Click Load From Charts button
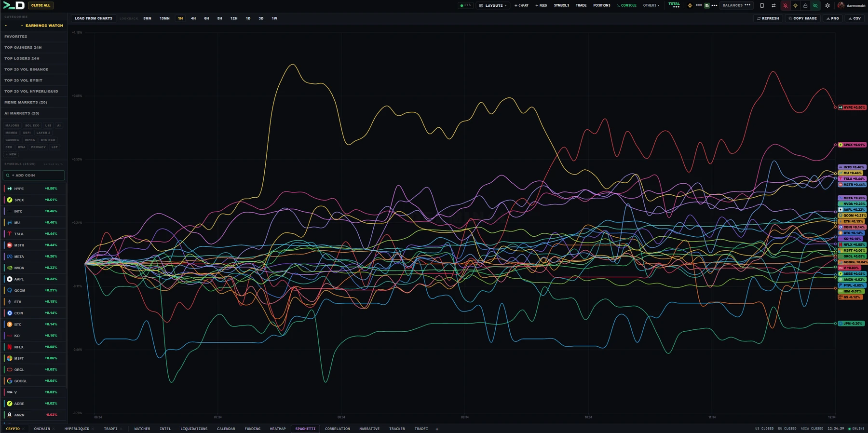Screen dimensions: 868x433 point(94,18)
